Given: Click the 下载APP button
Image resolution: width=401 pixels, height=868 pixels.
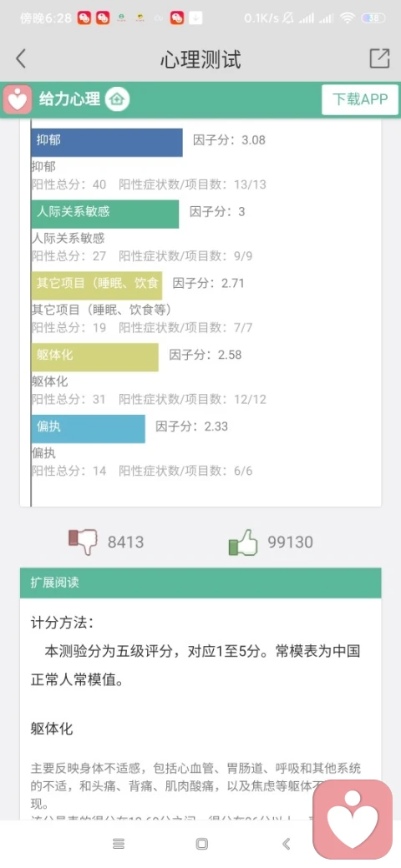Looking at the screenshot, I should (360, 99).
